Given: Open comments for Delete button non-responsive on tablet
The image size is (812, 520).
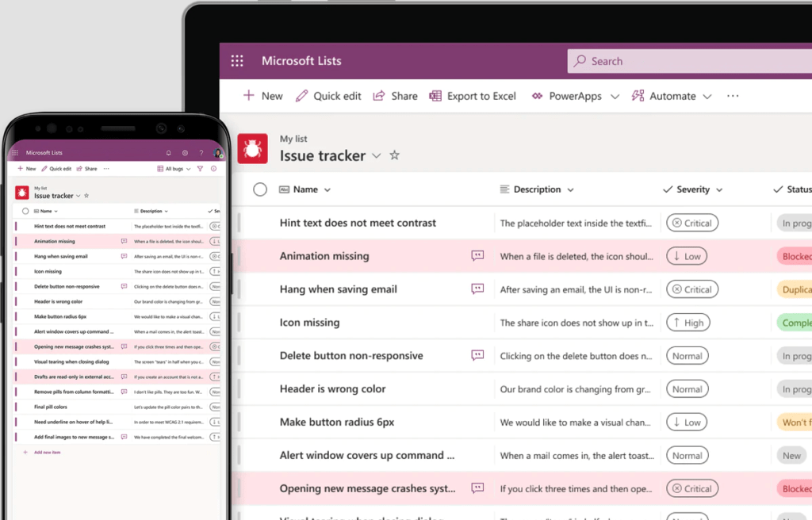Looking at the screenshot, I should coord(477,355).
